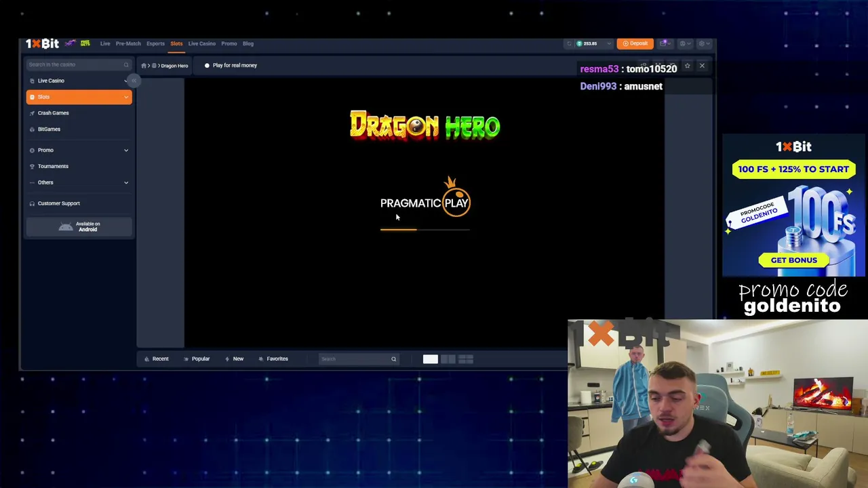This screenshot has width=868, height=488.
Task: Show Recent games in the bottom bar
Action: point(156,359)
